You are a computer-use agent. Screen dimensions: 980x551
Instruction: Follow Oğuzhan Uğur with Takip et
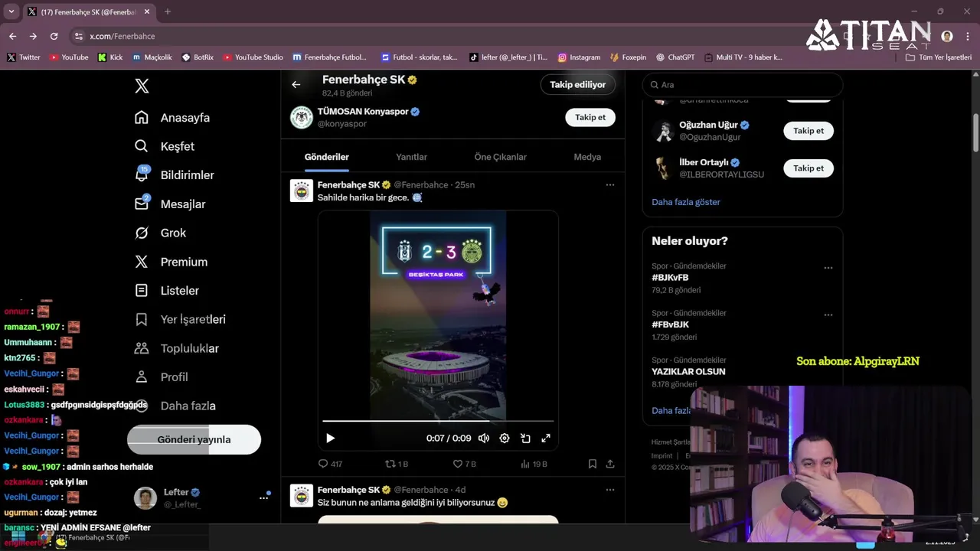[x=808, y=131]
